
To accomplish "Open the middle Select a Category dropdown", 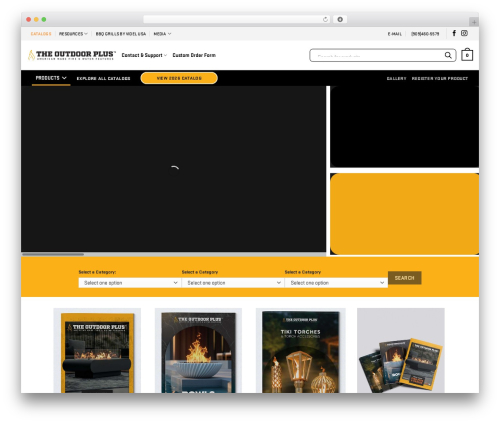I will (x=233, y=283).
